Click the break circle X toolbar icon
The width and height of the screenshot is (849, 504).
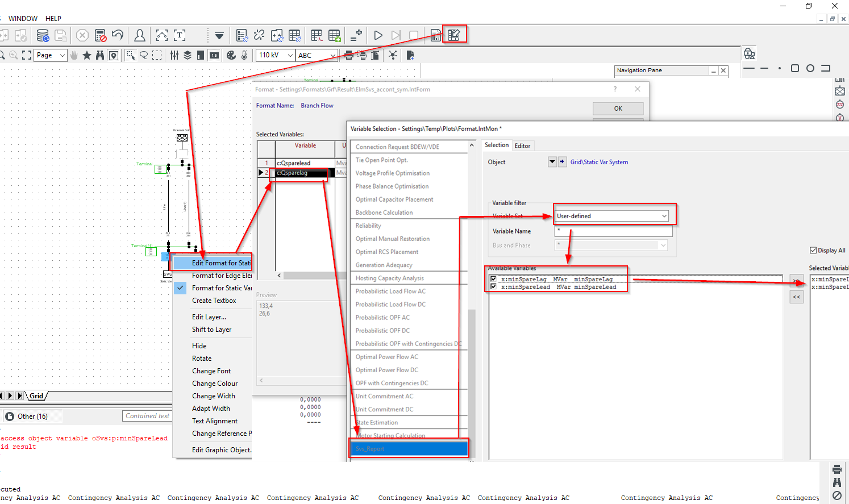point(82,35)
